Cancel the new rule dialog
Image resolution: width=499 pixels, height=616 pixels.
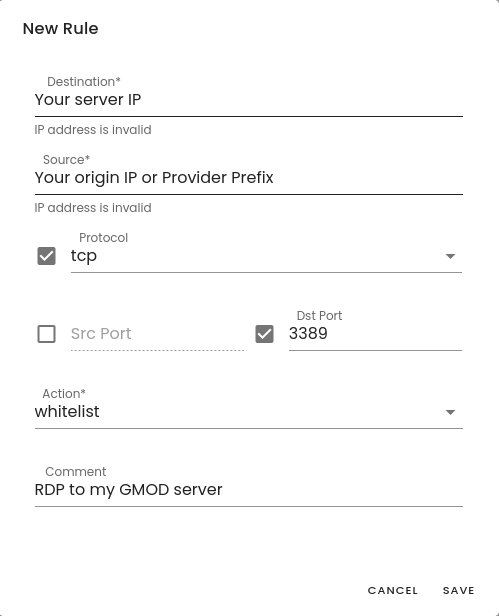point(393,590)
